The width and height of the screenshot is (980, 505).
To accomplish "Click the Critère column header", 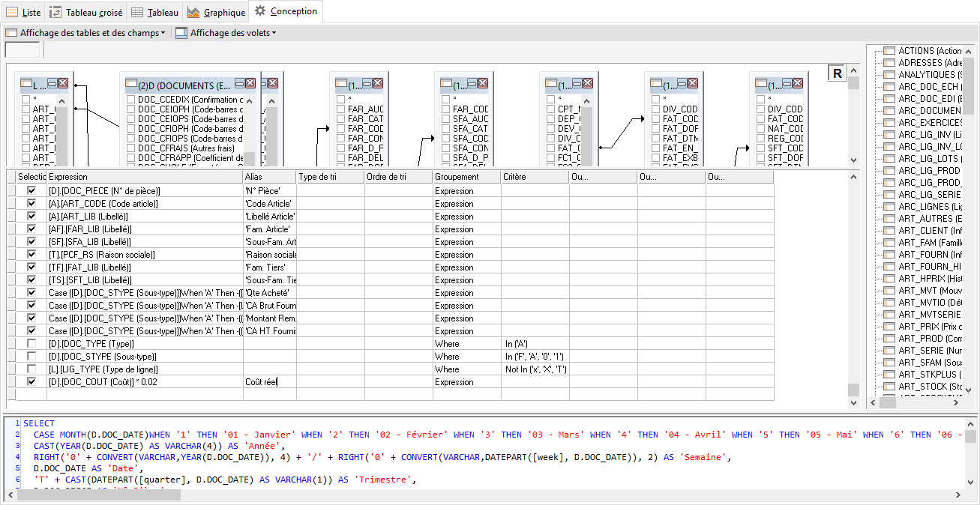I will (x=535, y=177).
